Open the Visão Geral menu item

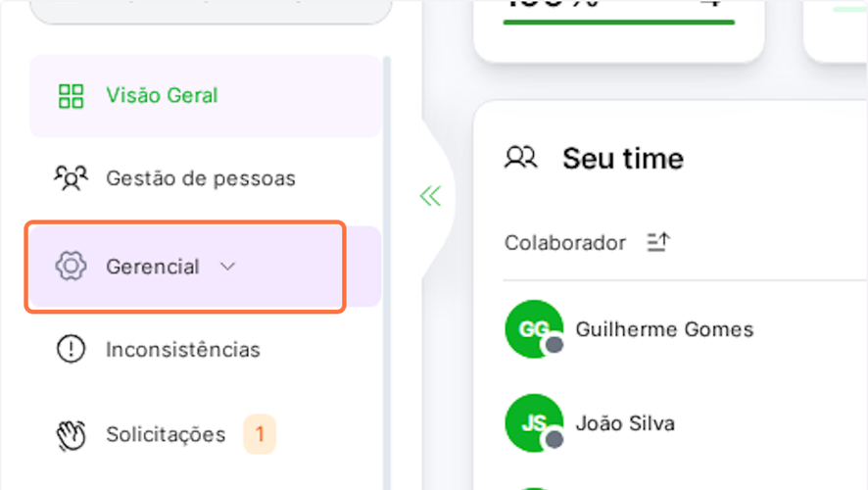162,96
